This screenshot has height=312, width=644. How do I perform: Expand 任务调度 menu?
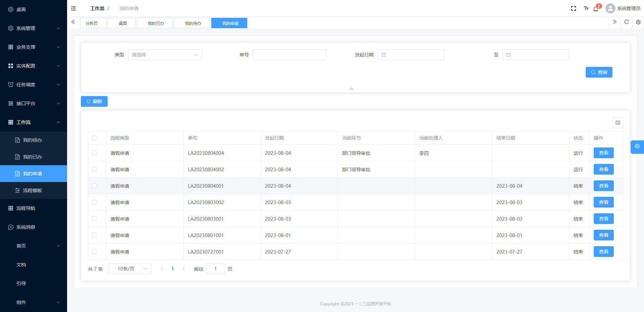coord(34,85)
